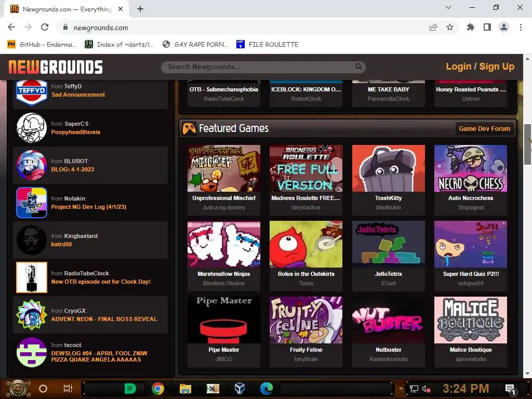Click the magnifier search icon
This screenshot has height=399, width=532.
point(358,66)
